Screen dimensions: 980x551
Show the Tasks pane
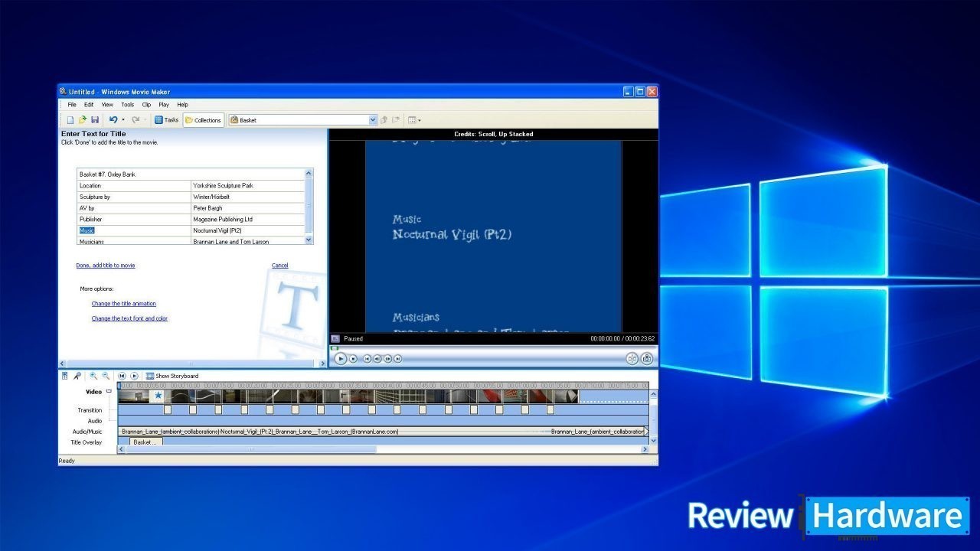click(166, 120)
